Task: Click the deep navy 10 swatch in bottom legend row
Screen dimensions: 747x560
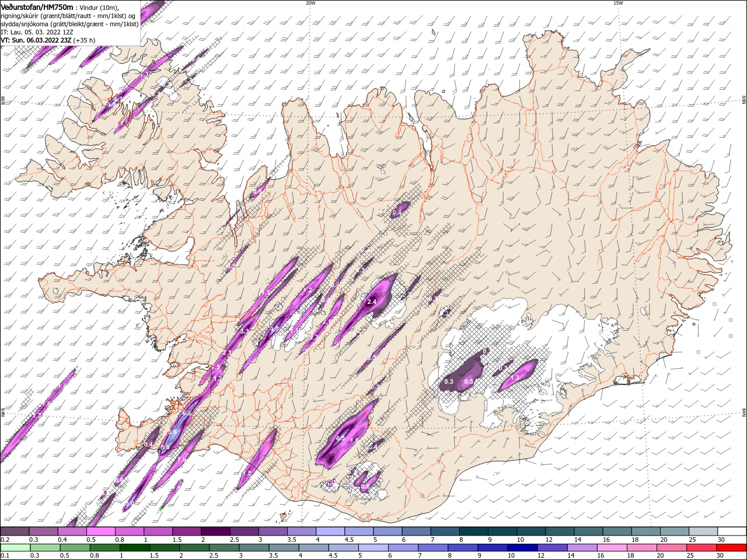Action: (x=522, y=548)
